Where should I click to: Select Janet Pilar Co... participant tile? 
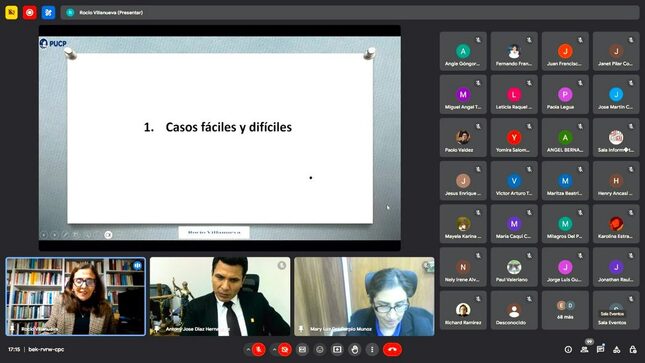[616, 51]
